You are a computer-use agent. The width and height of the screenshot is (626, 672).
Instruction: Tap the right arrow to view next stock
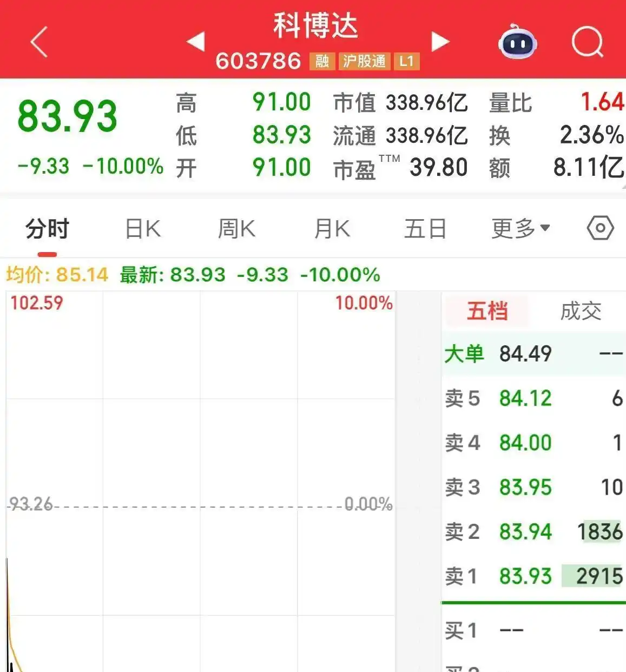(x=439, y=41)
